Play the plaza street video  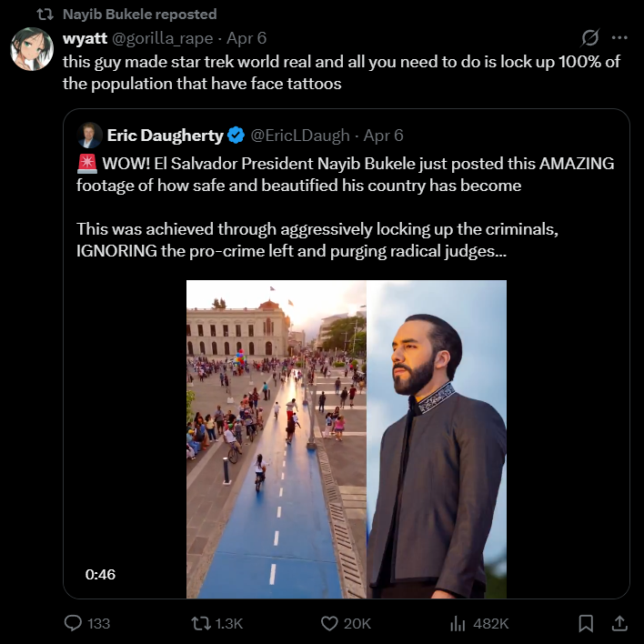(x=276, y=438)
